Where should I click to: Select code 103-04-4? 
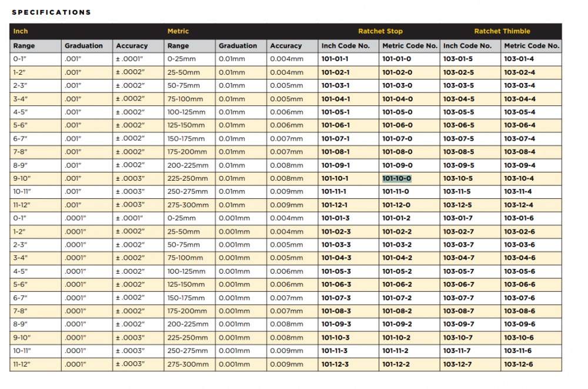(520, 99)
